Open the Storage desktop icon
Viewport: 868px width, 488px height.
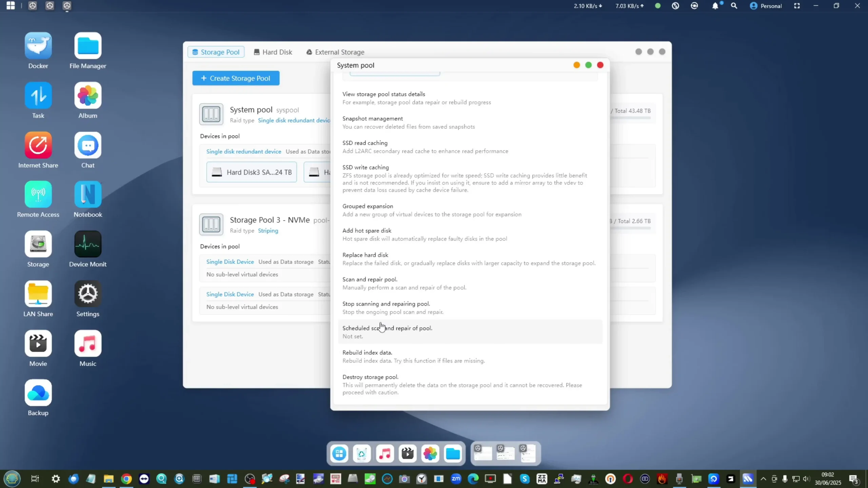point(38,244)
